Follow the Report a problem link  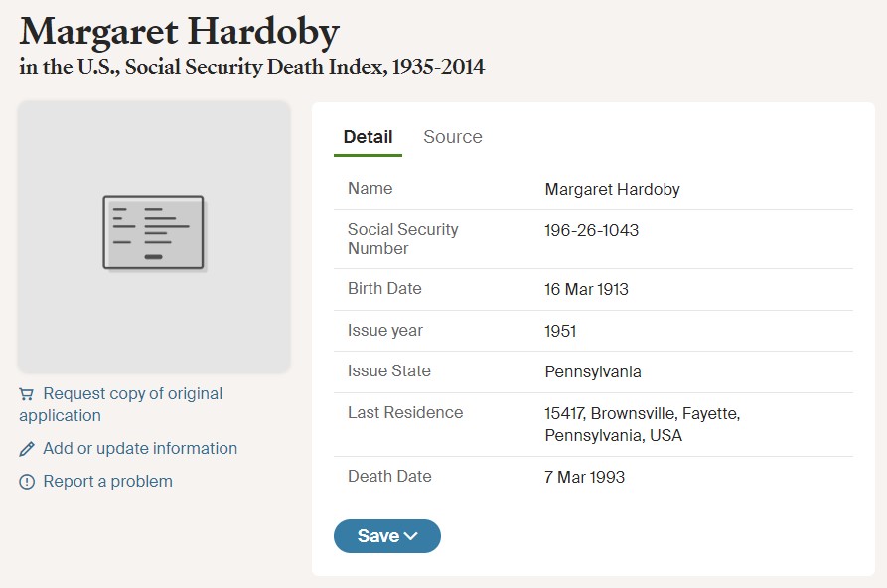107,481
